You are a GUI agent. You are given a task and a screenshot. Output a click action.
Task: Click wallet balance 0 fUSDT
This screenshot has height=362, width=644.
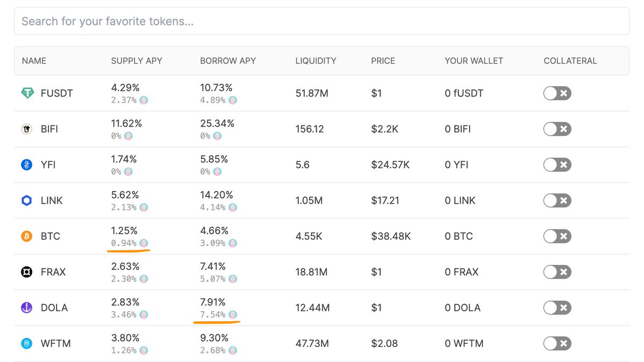tap(464, 93)
